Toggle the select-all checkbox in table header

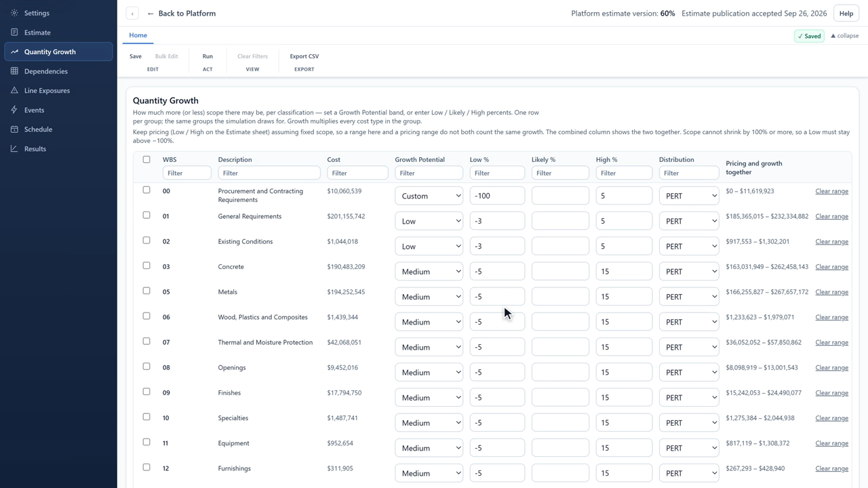(146, 159)
